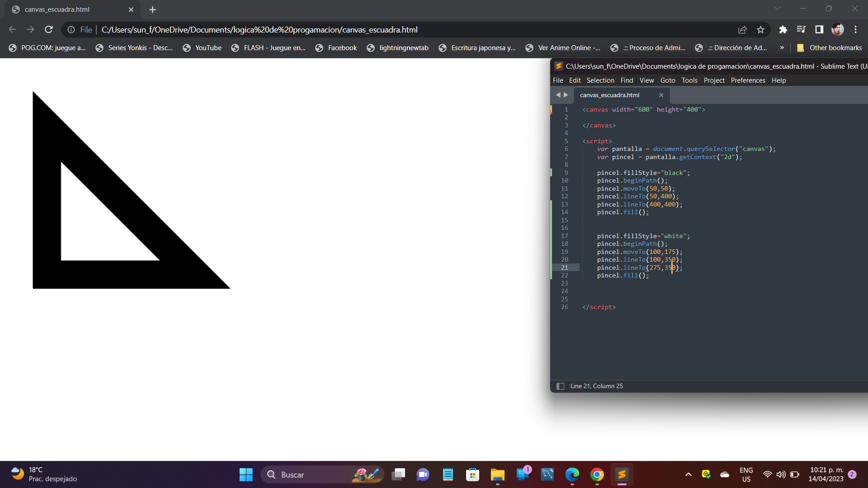868x488 pixels.
Task: Open Task View on taskbar
Action: coord(398,474)
